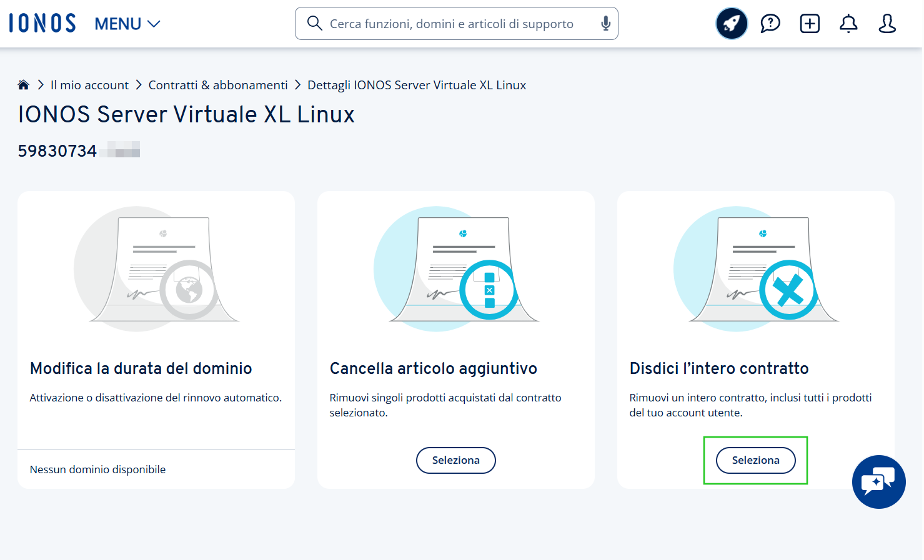
Task: Click the plus add product icon
Action: point(810,24)
